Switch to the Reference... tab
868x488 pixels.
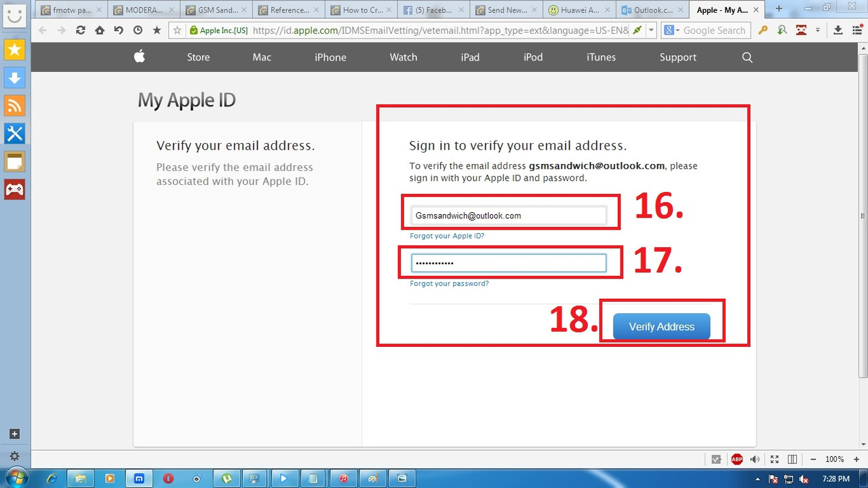click(288, 10)
